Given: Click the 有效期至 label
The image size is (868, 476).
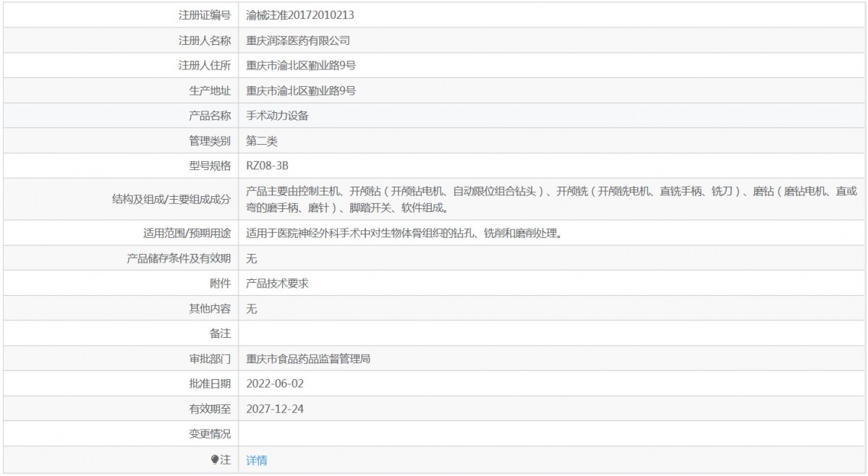Looking at the screenshot, I should 210,409.
